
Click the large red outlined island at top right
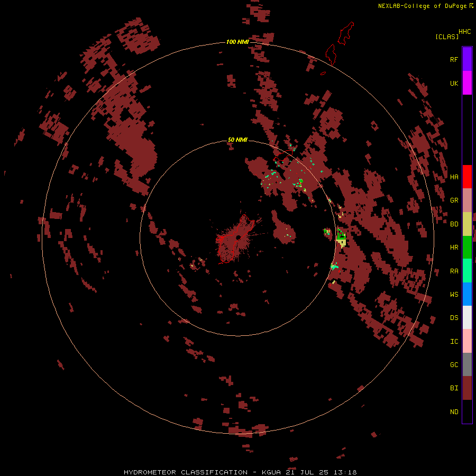[x=345, y=33]
